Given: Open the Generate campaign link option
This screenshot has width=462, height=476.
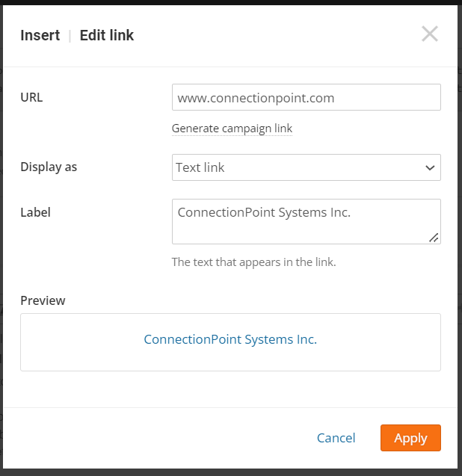Looking at the screenshot, I should pyautogui.click(x=232, y=129).
